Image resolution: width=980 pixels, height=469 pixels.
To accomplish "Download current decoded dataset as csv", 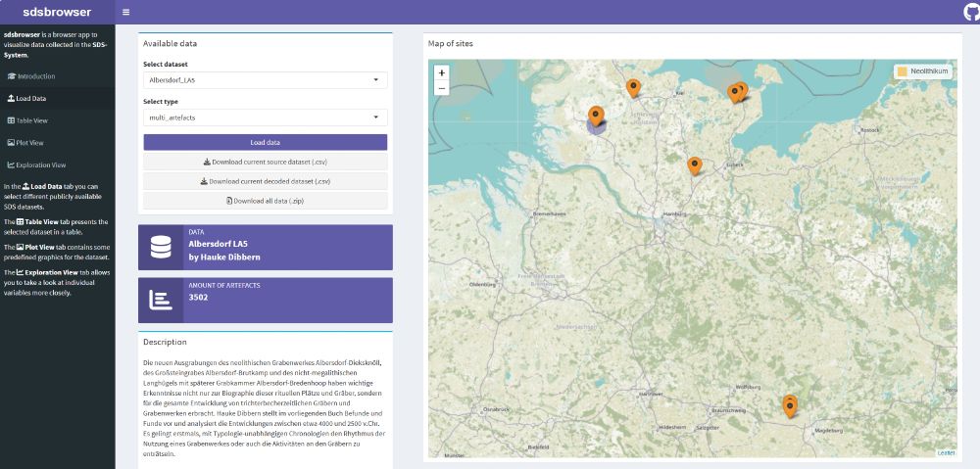I will point(266,181).
